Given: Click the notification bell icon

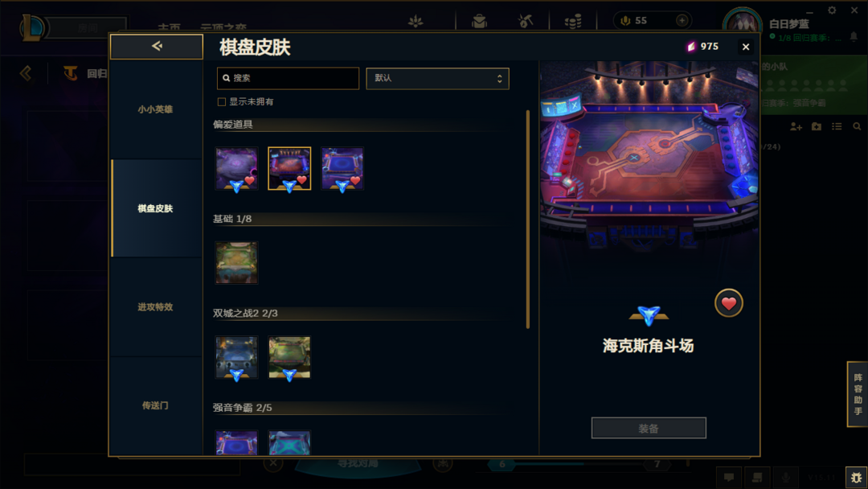Looking at the screenshot, I should (x=854, y=36).
